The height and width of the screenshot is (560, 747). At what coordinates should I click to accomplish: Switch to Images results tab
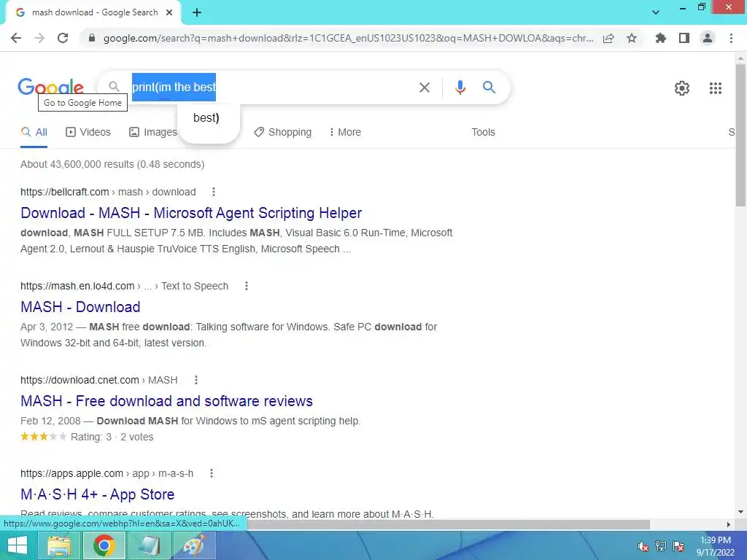point(153,133)
